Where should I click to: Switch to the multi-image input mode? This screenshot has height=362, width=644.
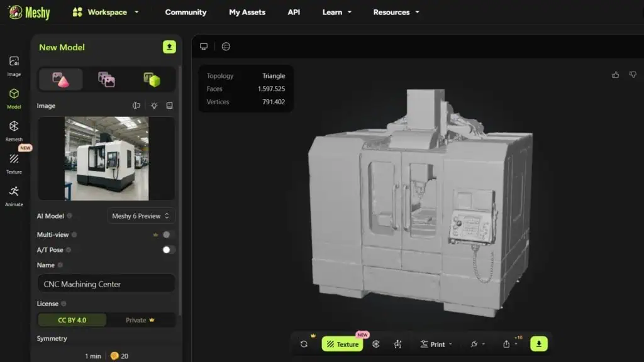pyautogui.click(x=106, y=79)
